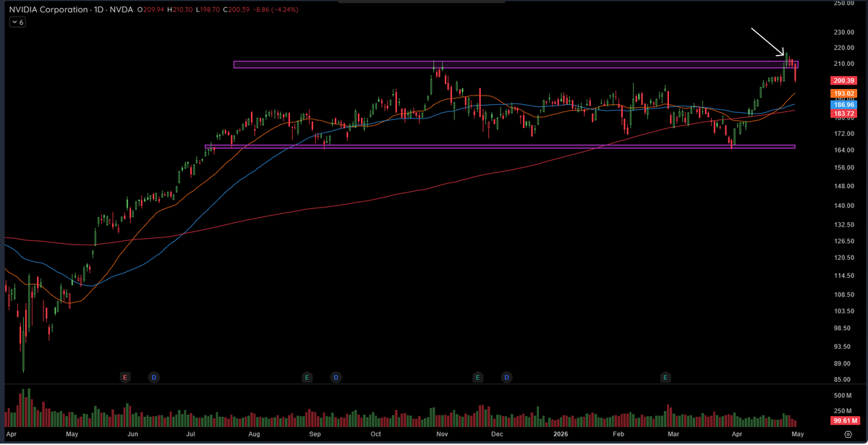
Task: Click the 500 M volume axis label
Action: [x=843, y=396]
